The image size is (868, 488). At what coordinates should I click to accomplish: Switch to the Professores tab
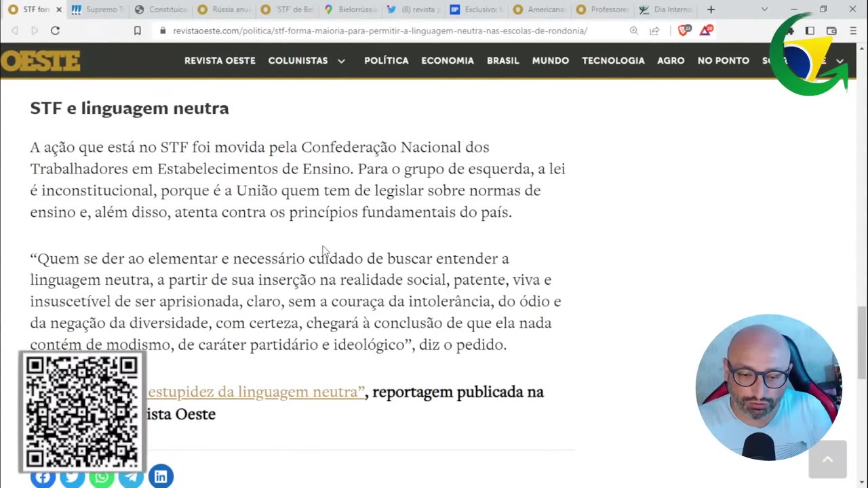(x=602, y=9)
